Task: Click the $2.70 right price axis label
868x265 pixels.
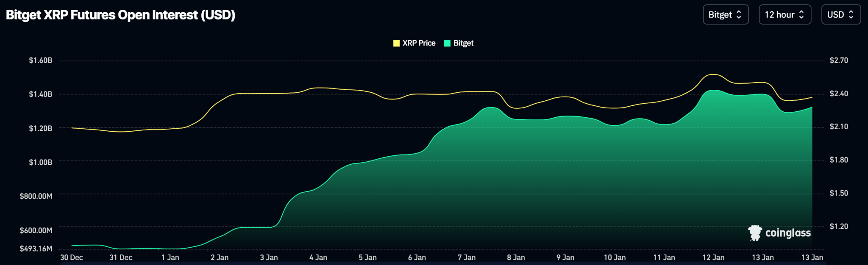Action: pos(839,61)
